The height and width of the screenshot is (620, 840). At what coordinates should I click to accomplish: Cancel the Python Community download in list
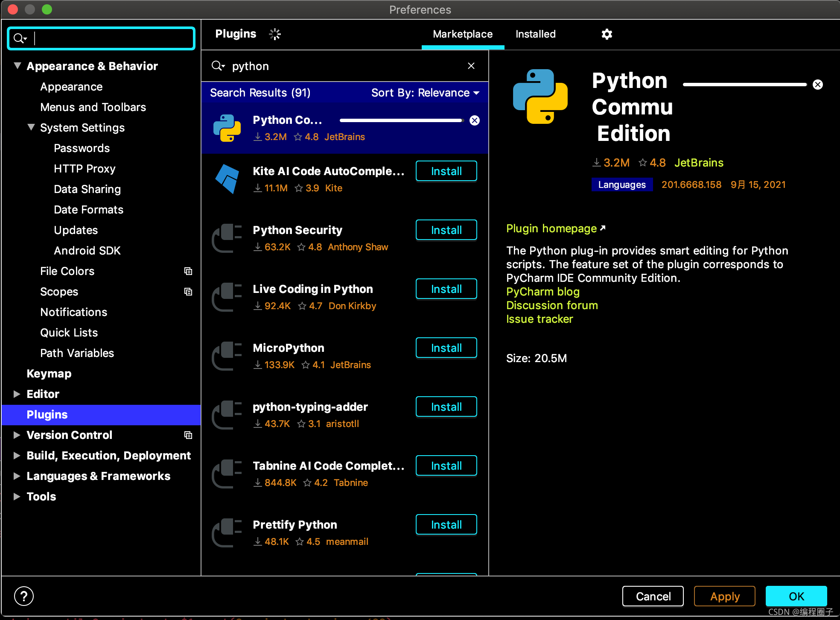[x=474, y=120]
